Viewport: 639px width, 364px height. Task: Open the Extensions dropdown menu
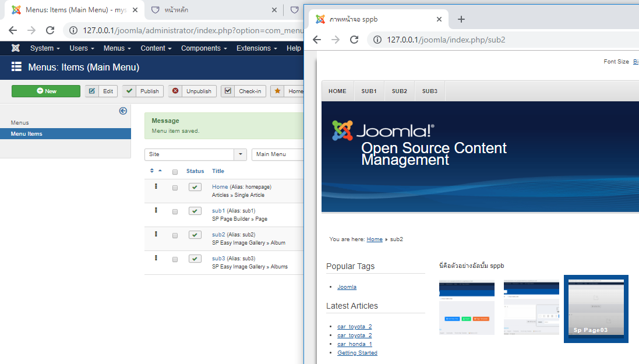(256, 48)
